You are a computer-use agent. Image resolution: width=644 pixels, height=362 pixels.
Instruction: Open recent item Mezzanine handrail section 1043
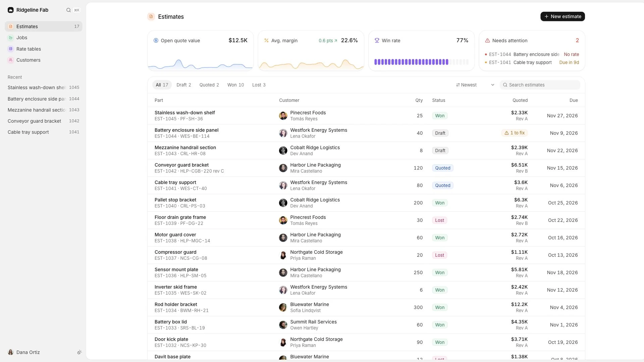(x=44, y=110)
